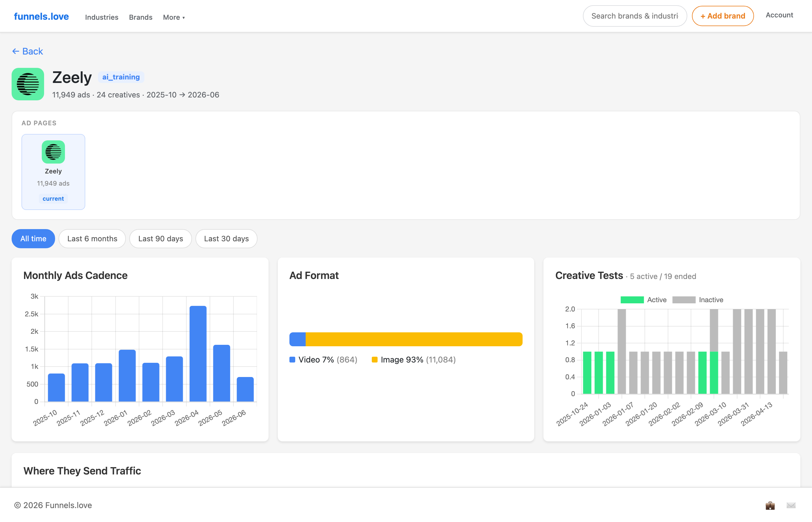The image size is (812, 522).
Task: Select the All time filter
Action: [x=33, y=239]
